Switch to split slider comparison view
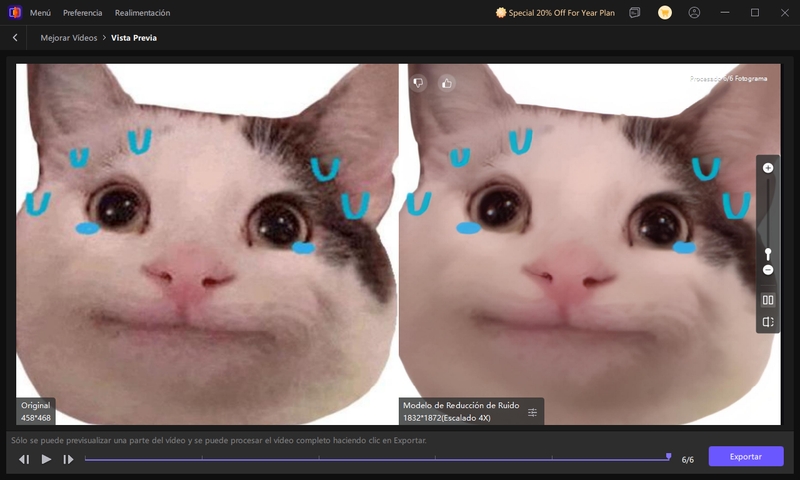Viewport: 800px width, 480px height. pyautogui.click(x=768, y=322)
